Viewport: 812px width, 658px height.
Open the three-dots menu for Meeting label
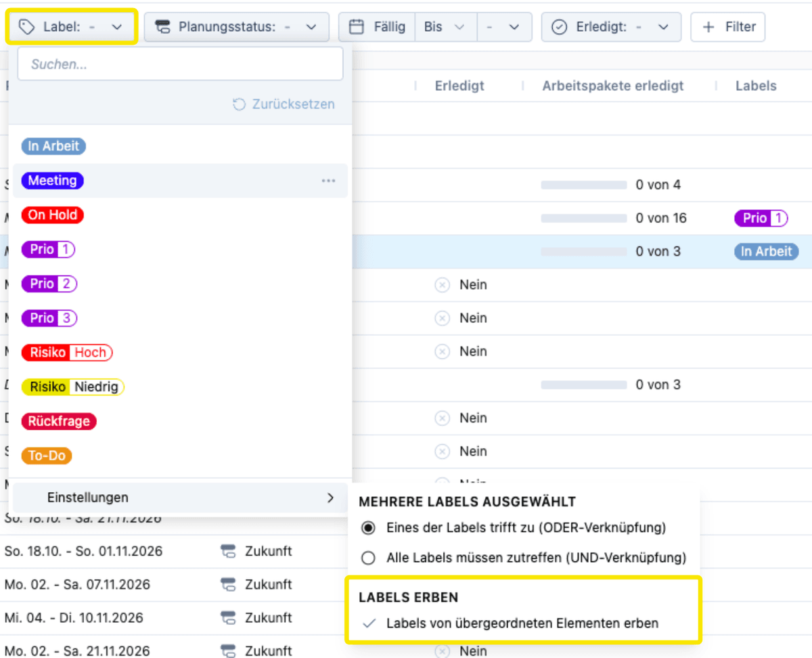click(329, 181)
